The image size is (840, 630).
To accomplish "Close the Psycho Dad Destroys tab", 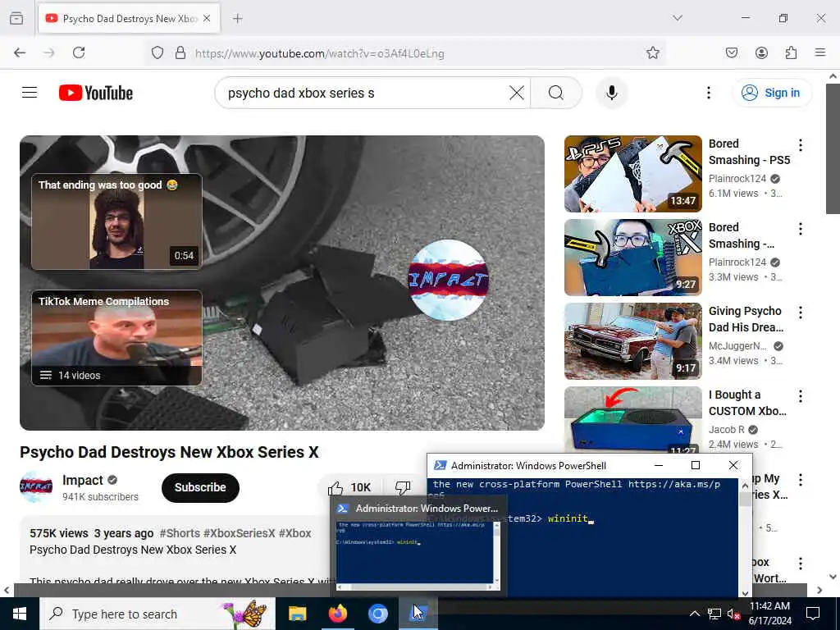I will 207,18.
